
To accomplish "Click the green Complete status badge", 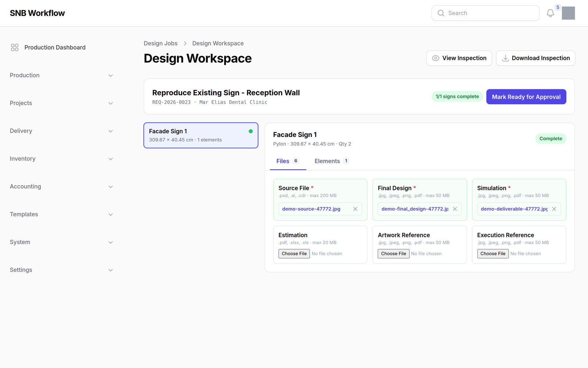I will click(x=551, y=139).
